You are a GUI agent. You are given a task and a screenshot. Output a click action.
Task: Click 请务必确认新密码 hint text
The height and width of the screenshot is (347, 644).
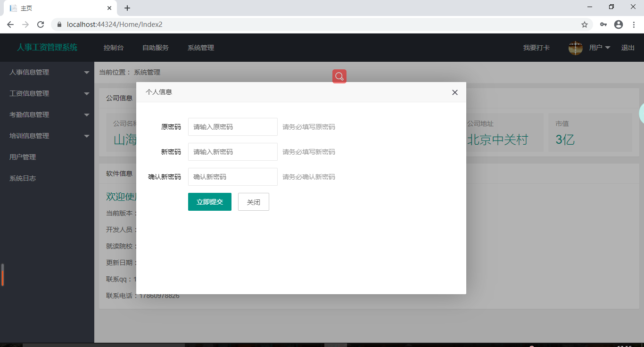click(x=309, y=177)
